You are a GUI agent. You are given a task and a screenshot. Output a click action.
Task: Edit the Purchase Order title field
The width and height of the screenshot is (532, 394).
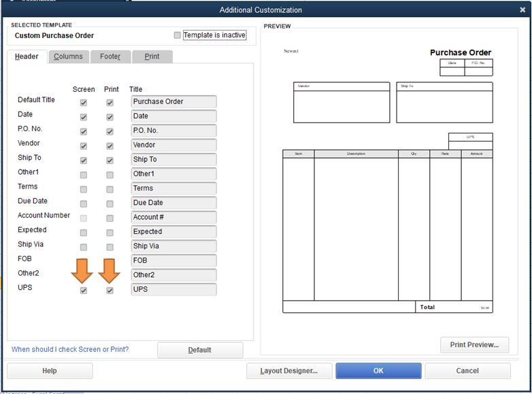[x=173, y=101]
